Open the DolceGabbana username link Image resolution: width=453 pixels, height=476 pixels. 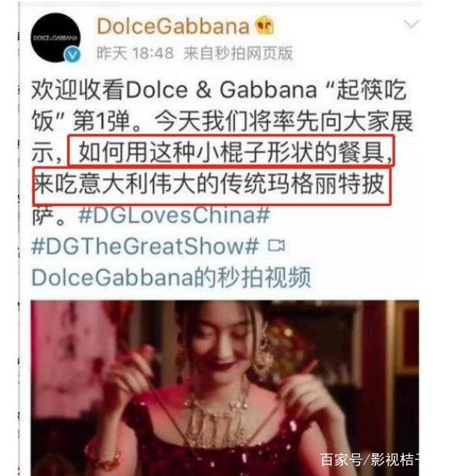click(x=173, y=26)
